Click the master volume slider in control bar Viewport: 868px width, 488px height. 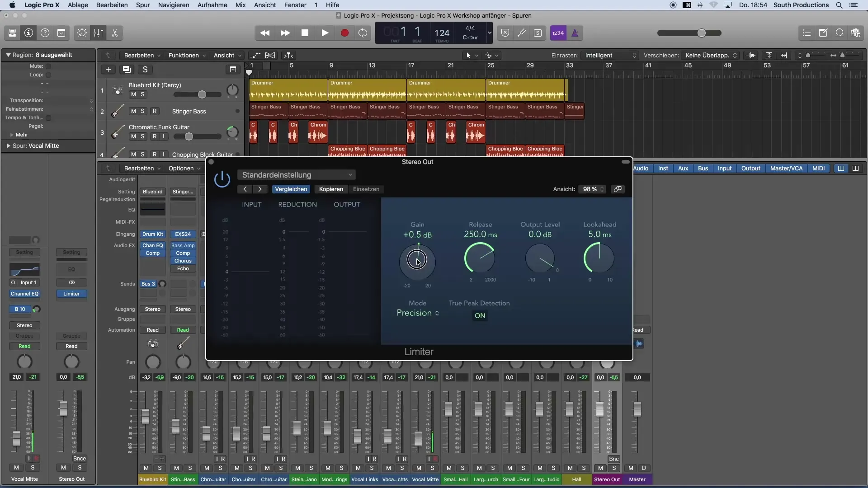coord(689,33)
